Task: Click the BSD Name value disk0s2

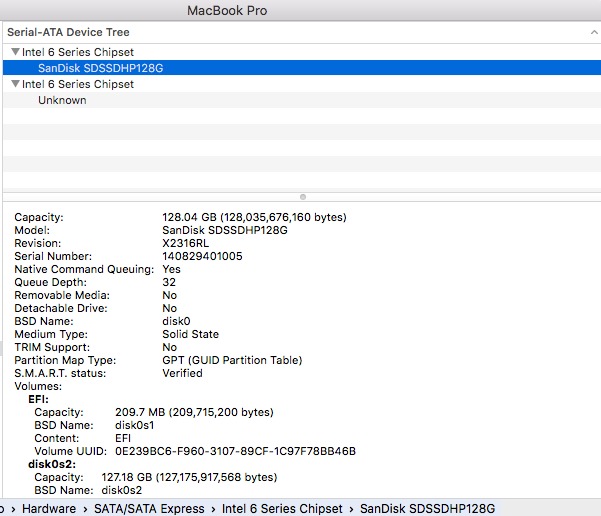Action: coord(121,490)
